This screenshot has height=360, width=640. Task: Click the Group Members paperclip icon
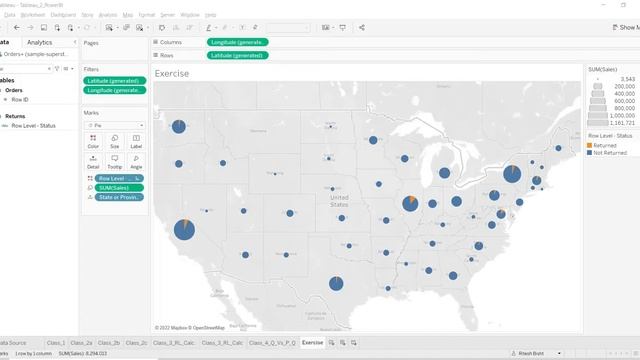225,28
